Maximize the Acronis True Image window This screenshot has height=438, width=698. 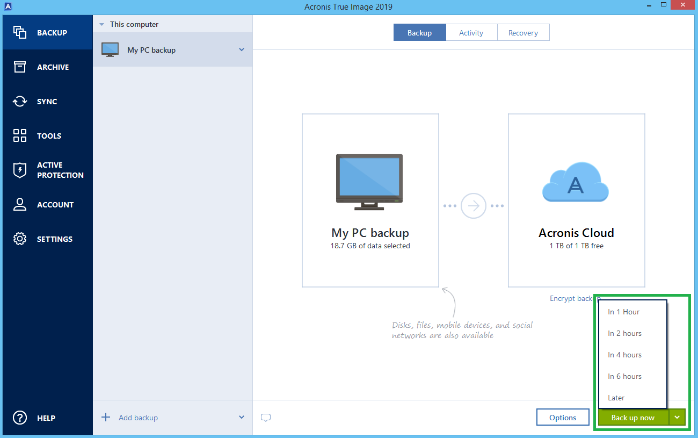[663, 5]
